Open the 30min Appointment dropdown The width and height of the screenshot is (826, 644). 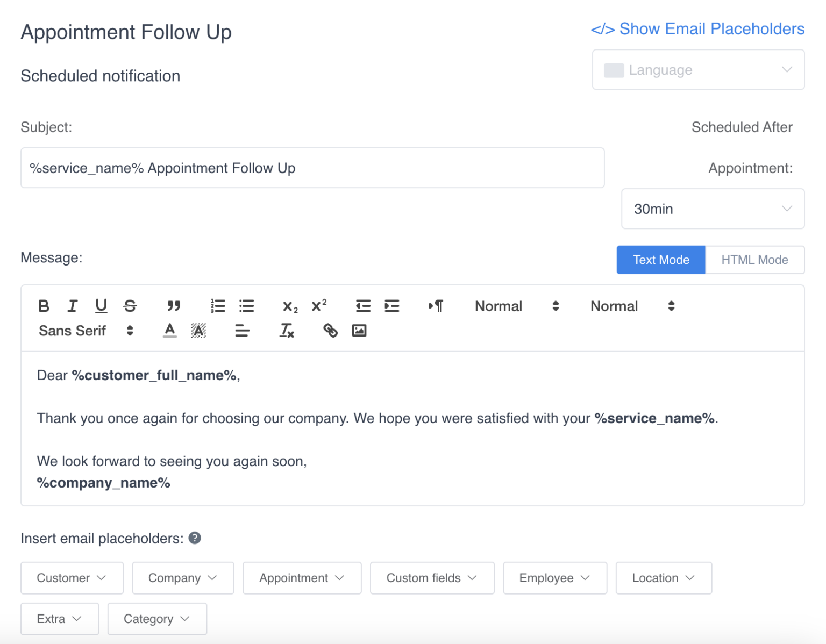click(x=713, y=209)
